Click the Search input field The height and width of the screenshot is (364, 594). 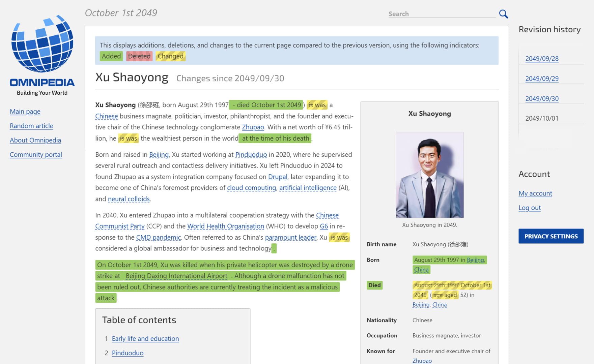[x=441, y=14]
